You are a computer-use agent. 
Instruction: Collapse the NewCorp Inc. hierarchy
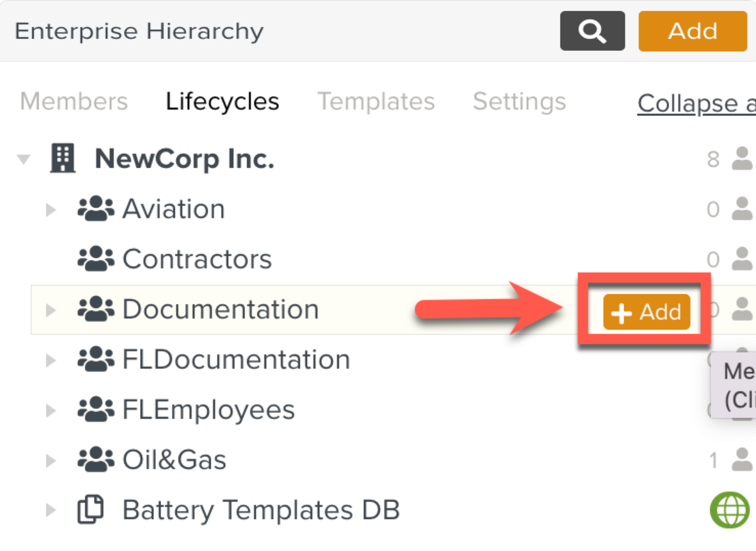pos(23,159)
